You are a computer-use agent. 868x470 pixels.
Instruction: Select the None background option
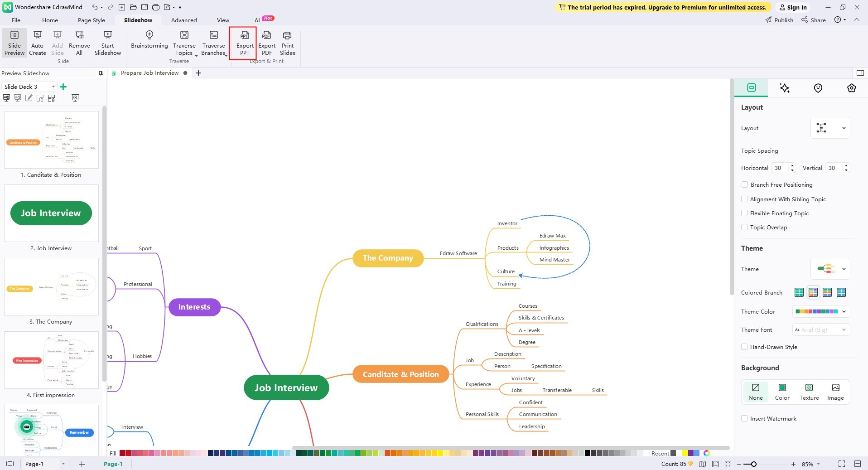click(755, 392)
